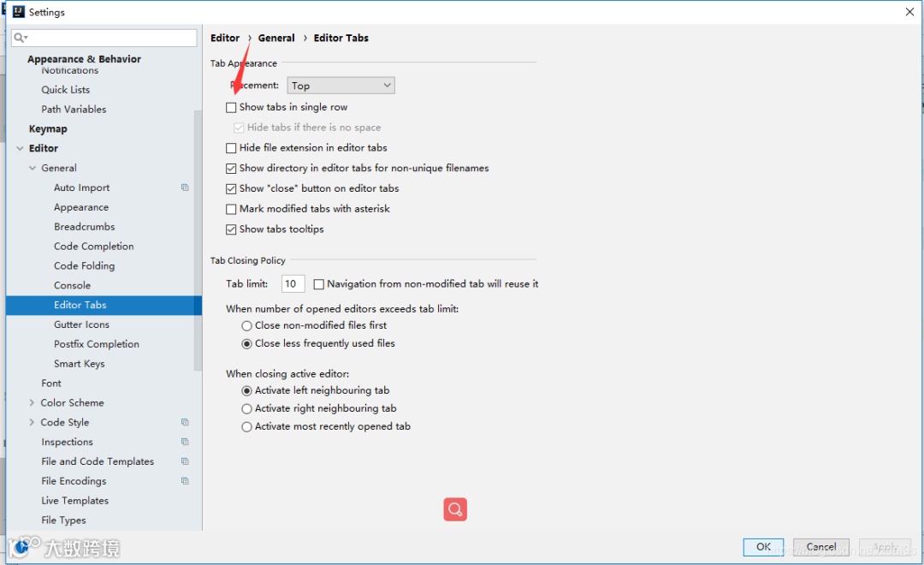
Task: Select Console settings
Action: [72, 285]
